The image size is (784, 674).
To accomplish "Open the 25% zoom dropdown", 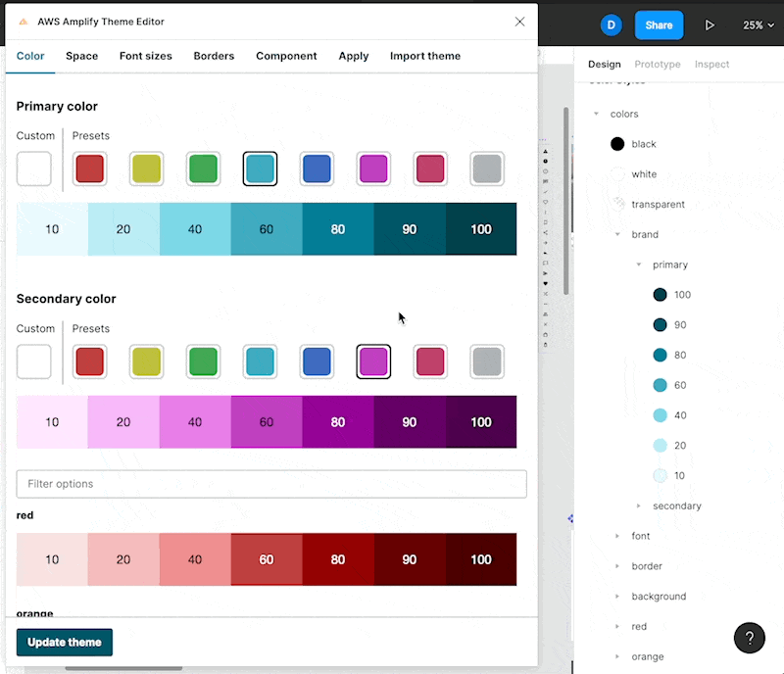I will pos(758,25).
